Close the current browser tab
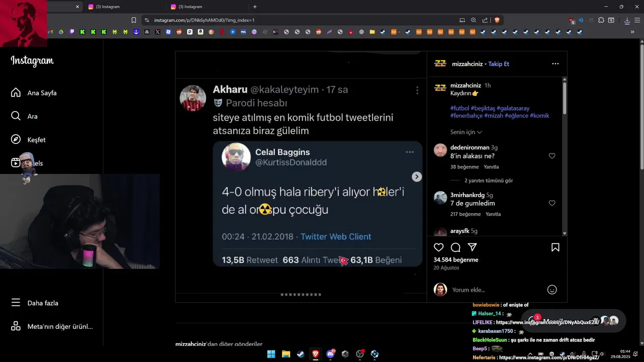644x362 pixels. [x=77, y=7]
